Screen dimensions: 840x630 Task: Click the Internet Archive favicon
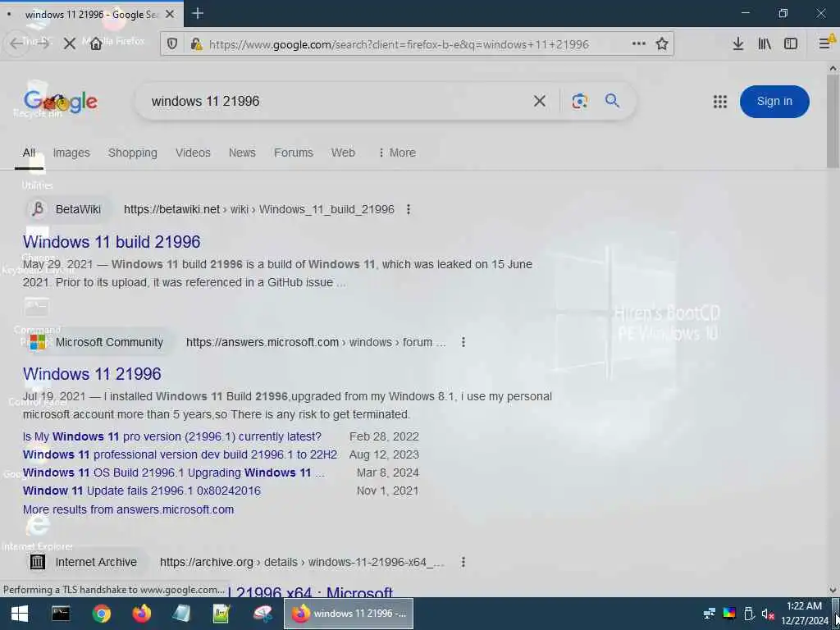(38, 561)
